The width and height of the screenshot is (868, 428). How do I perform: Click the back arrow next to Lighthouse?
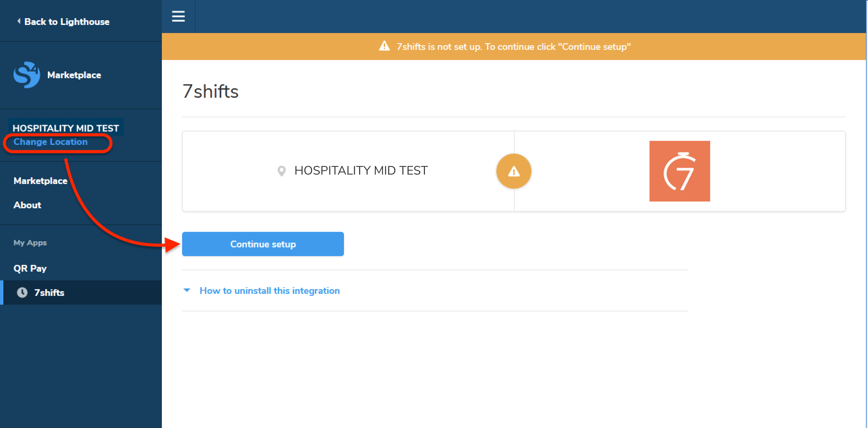tap(19, 21)
